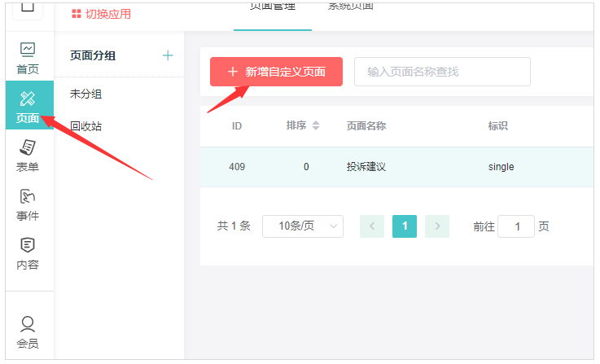
Task: Click the single identifier cell
Action: [501, 167]
